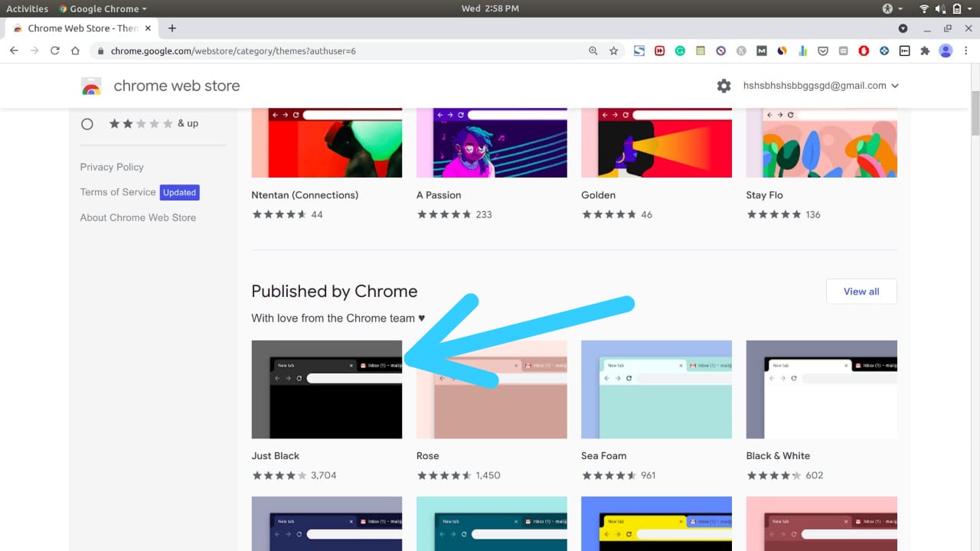Open the Privacy Policy link
980x551 pixels.
(x=112, y=167)
